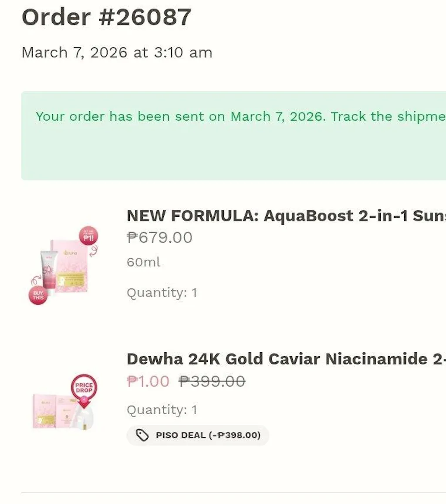Click the crossed-out ₱399.00 price
This screenshot has width=446, height=504.
click(x=212, y=381)
